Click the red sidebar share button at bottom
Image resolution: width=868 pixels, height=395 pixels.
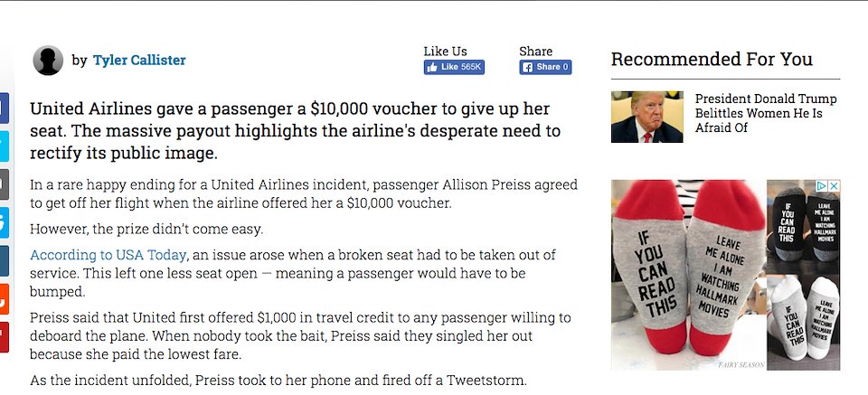tap(5, 337)
